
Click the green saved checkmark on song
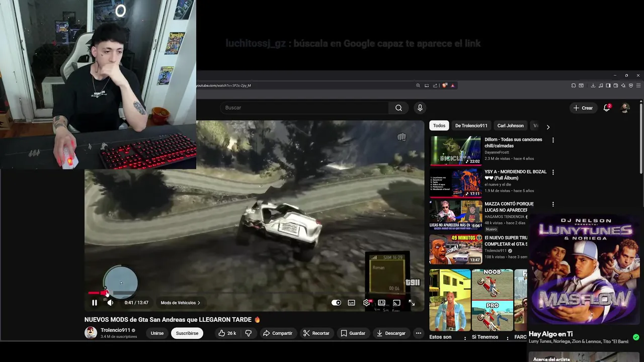click(x=636, y=337)
